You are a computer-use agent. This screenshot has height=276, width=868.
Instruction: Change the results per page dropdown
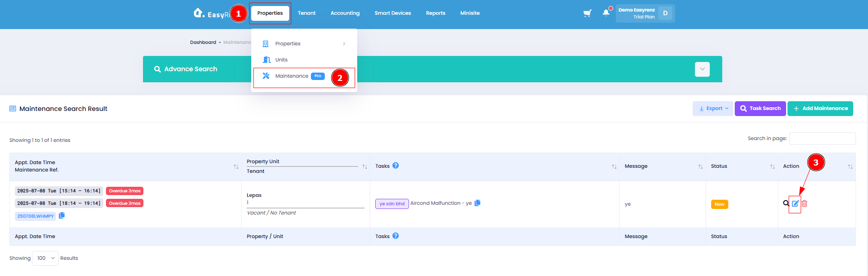(45, 258)
